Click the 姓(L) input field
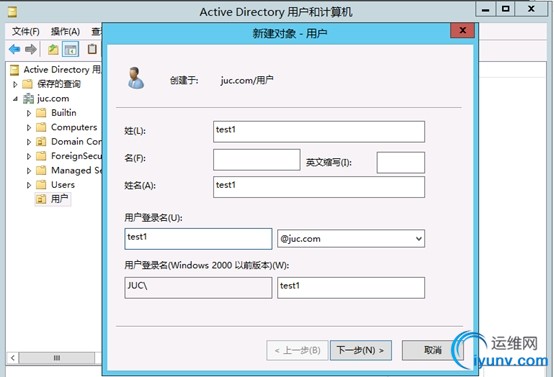This screenshot has width=554, height=377. [319, 132]
